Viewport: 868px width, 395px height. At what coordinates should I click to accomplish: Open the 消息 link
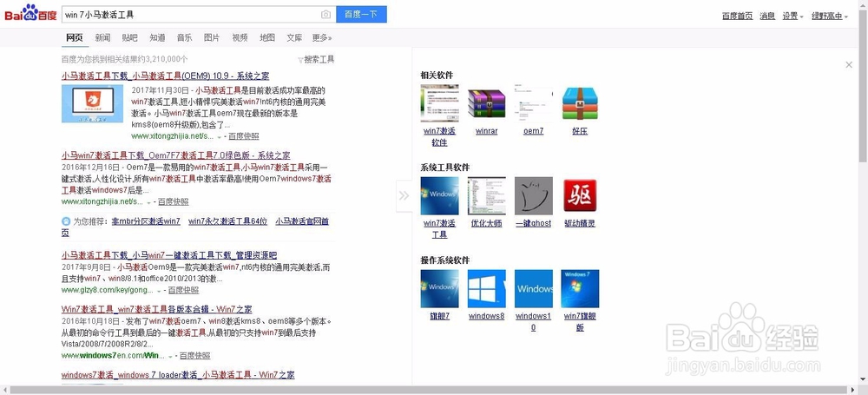767,16
